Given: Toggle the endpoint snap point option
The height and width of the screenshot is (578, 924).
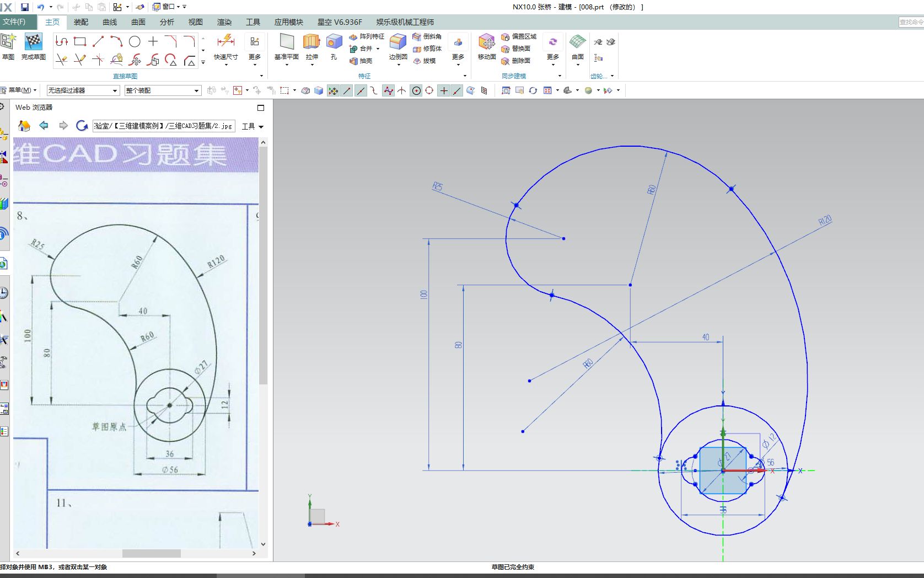Looking at the screenshot, I should pyautogui.click(x=346, y=90).
